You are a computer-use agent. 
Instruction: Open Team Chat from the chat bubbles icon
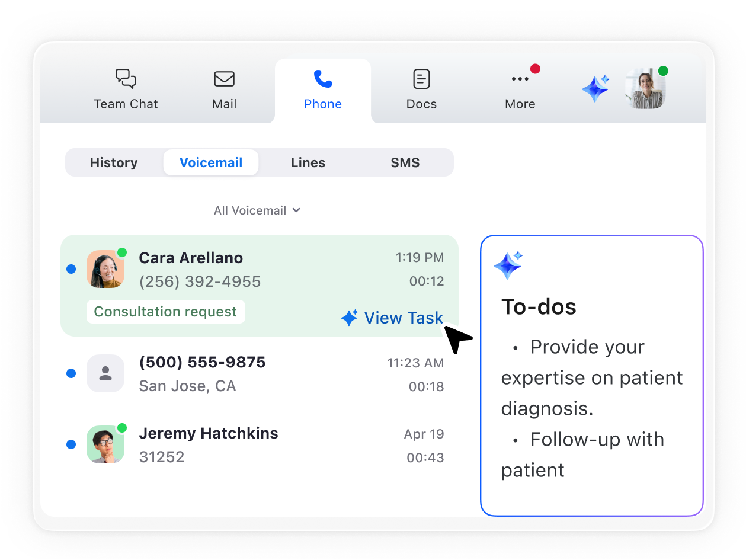tap(126, 79)
